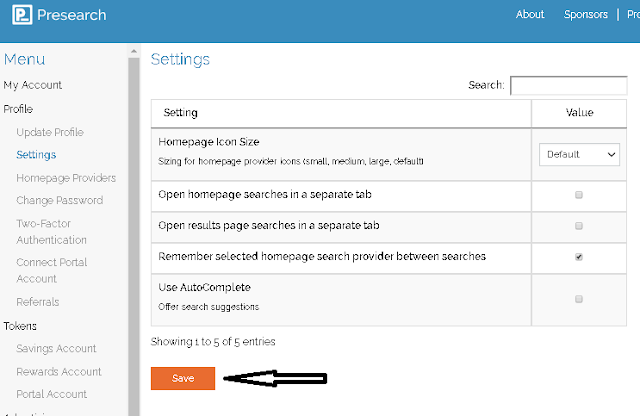Enable Open results page searches in separate tab
The image size is (640, 416).
point(579,226)
